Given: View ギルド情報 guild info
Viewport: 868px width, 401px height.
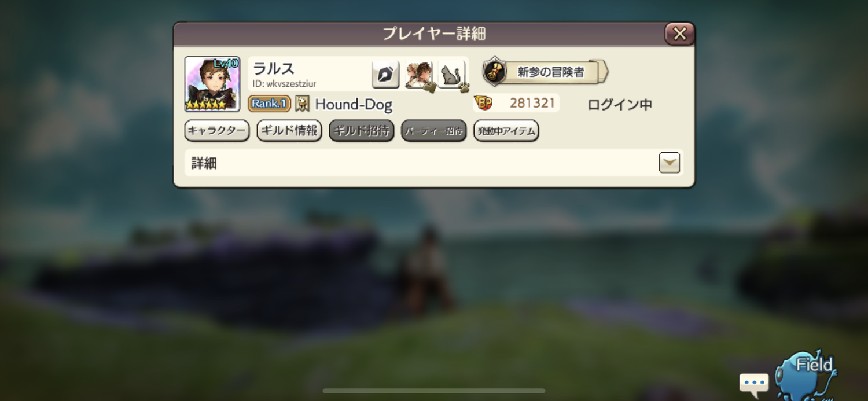Looking at the screenshot, I should (x=289, y=131).
